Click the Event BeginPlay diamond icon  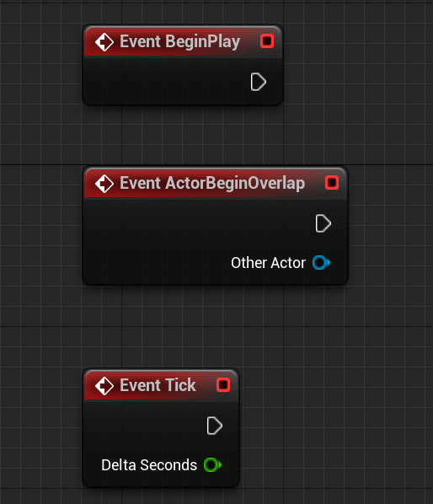104,42
